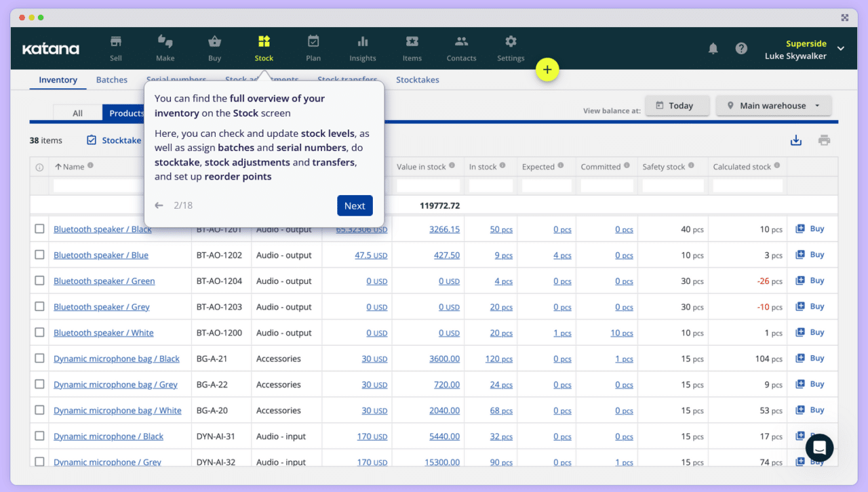Click the export download icon
This screenshot has height=492, width=868.
click(x=795, y=140)
